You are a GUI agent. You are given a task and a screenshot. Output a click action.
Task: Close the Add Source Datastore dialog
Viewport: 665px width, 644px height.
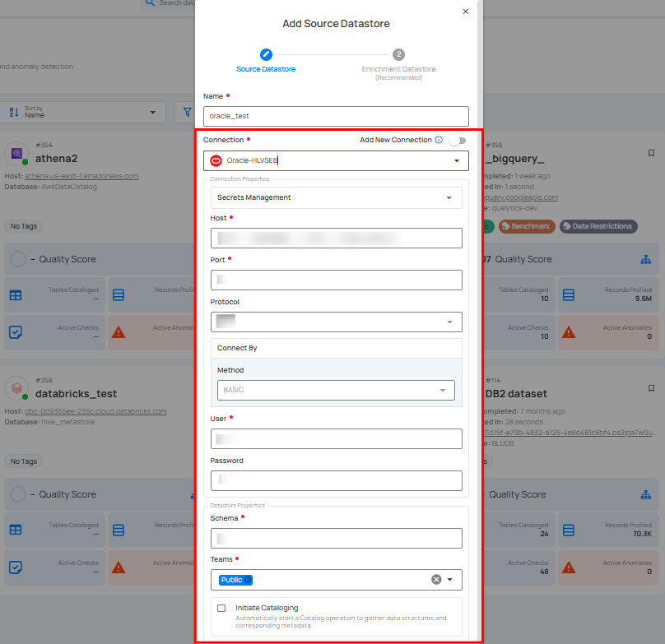click(466, 12)
